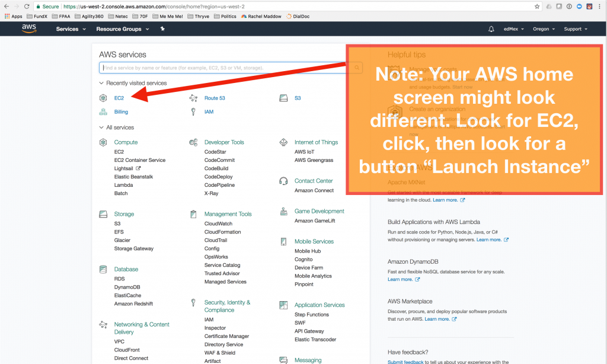Click the S3 icon in recently visited
This screenshot has width=607, height=364.
pos(283,98)
